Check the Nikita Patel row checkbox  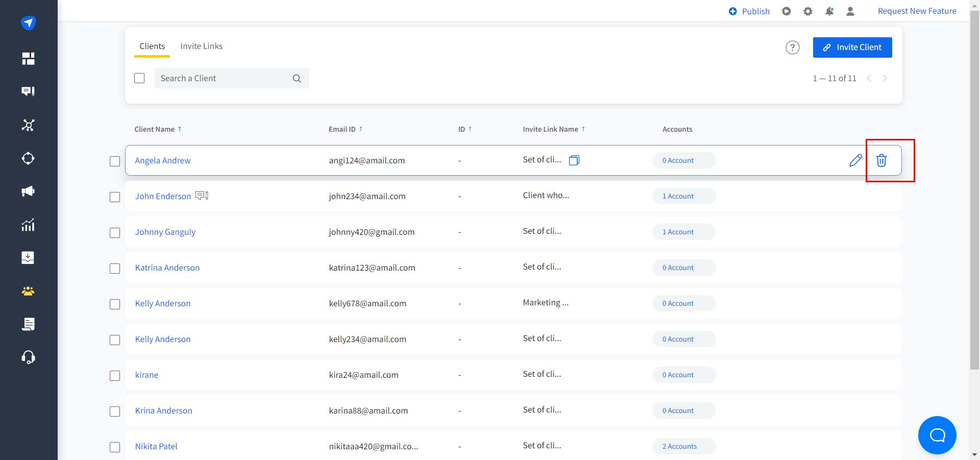coord(115,447)
